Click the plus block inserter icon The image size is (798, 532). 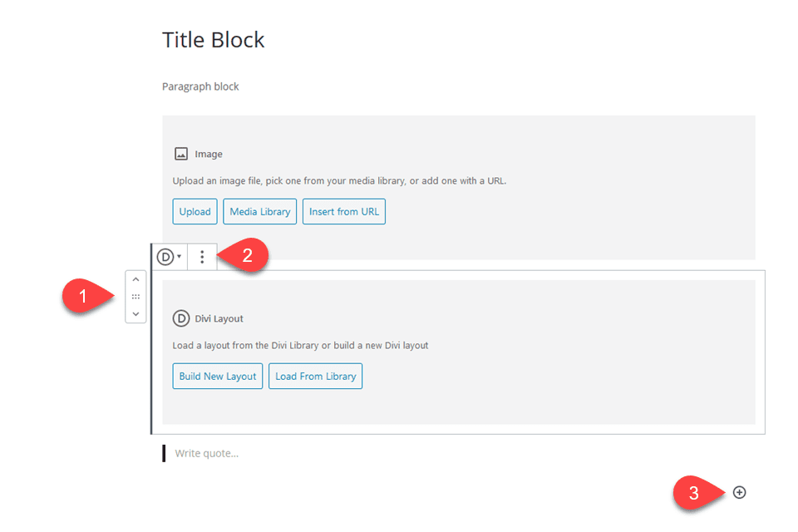(x=739, y=492)
